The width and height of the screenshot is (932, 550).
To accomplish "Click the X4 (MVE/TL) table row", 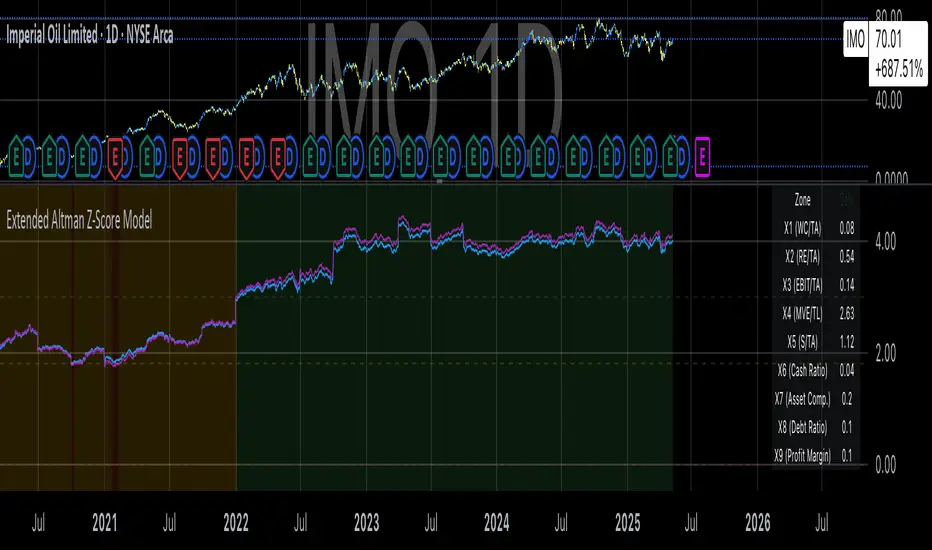I will (x=817, y=313).
